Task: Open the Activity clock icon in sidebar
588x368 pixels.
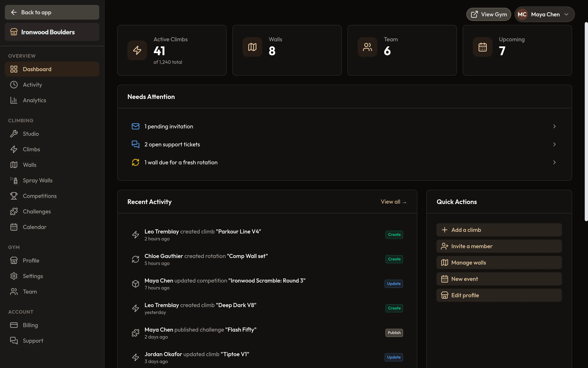Action: 14,85
